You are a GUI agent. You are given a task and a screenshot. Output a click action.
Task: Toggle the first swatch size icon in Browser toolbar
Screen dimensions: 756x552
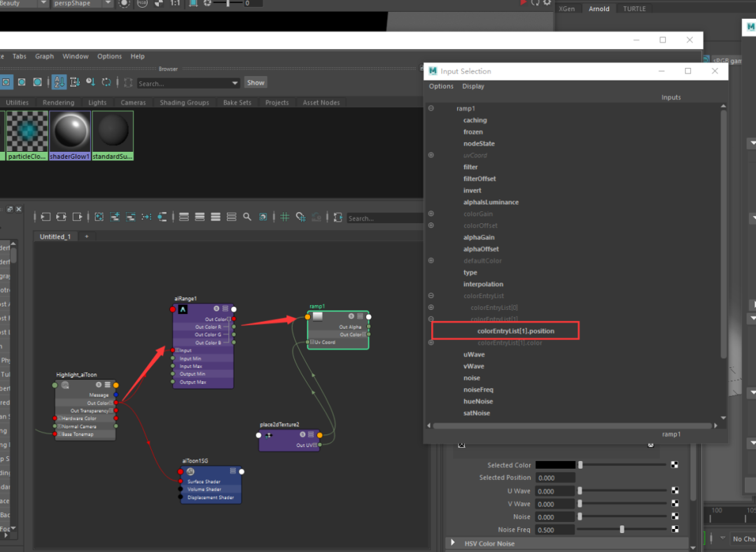pos(6,83)
